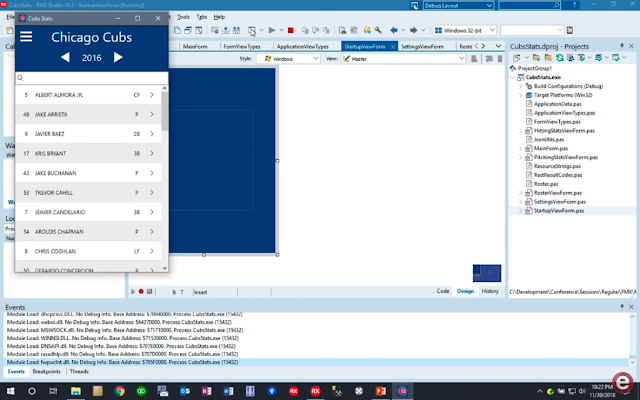Open the Run button dropdown arrow
This screenshot has height=400, width=640.
[x=281, y=30]
